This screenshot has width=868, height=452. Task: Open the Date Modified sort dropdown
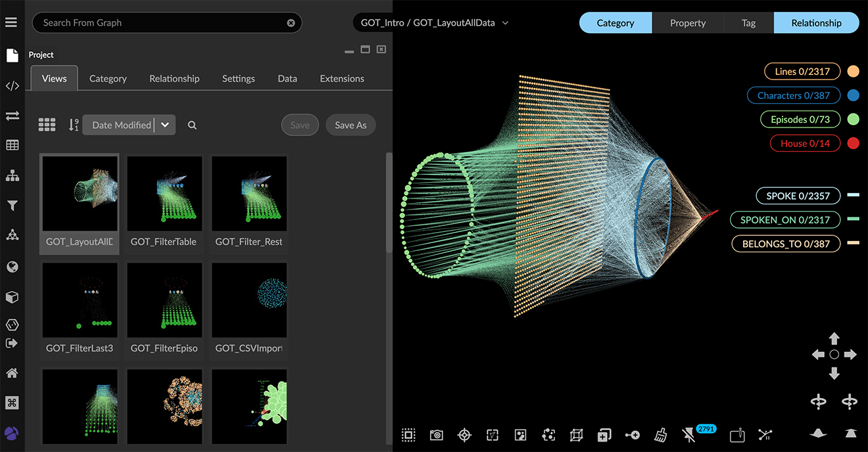point(129,125)
